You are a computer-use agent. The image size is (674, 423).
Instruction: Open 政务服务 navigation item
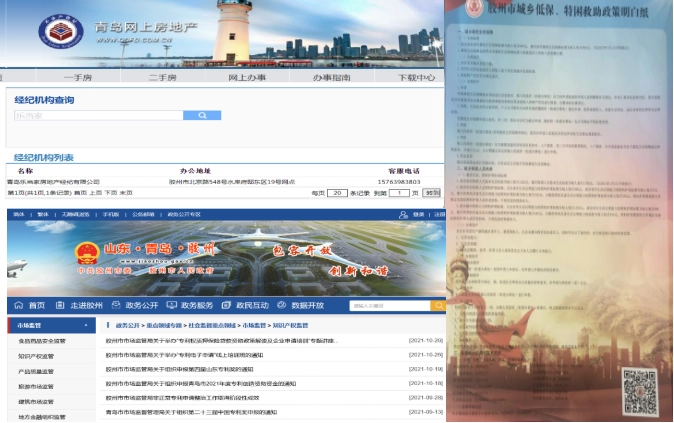click(197, 305)
